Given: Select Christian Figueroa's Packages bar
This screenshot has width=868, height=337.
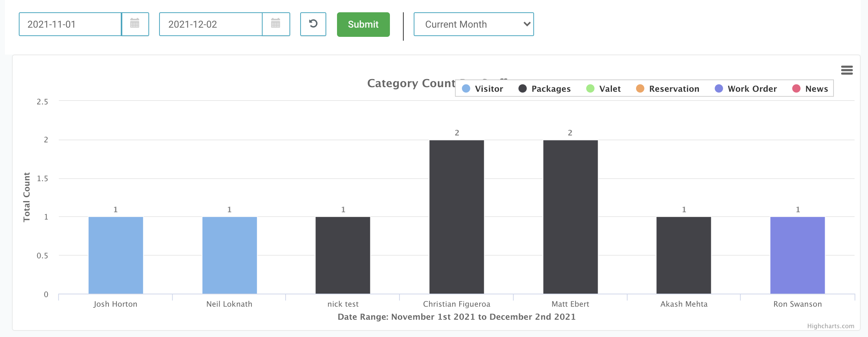Looking at the screenshot, I should point(457,217).
